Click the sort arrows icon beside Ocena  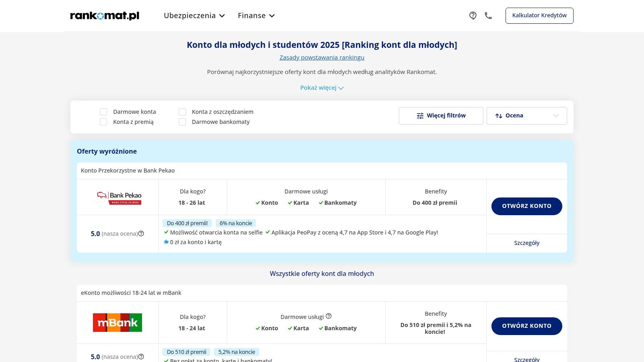coord(499,116)
